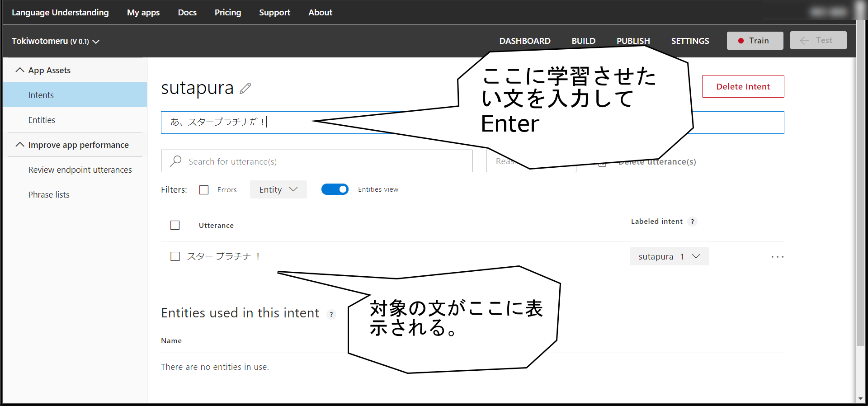Toggle the Entities view switch
Viewport: 868px width, 406px height.
[x=335, y=189]
